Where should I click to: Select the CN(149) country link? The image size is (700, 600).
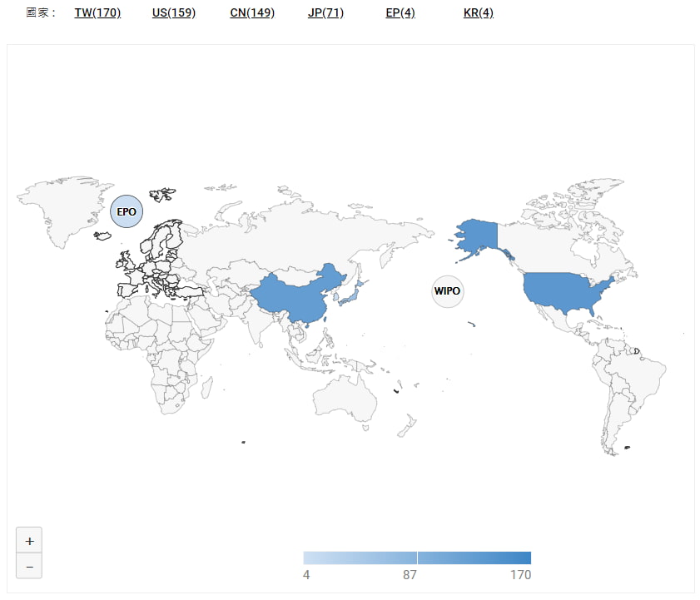[x=252, y=13]
